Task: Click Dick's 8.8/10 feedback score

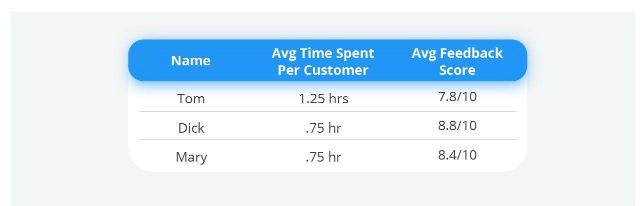Action: (x=457, y=126)
